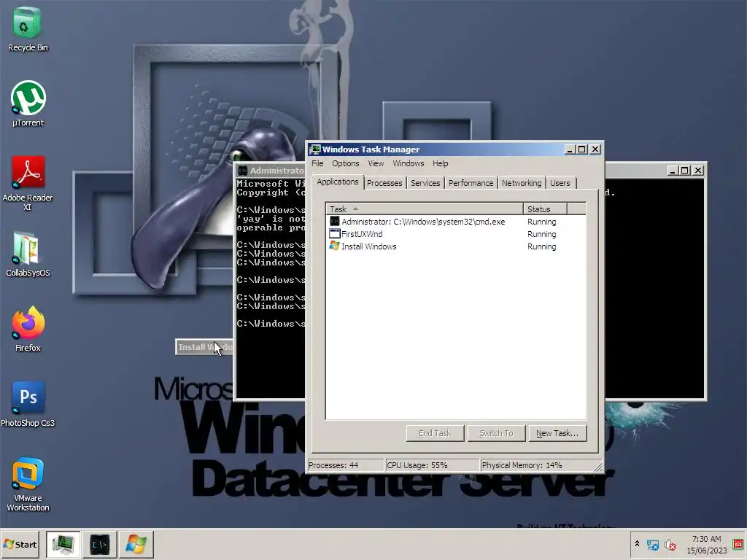The image size is (747, 560).
Task: Sort by the Task column header
Action: pos(425,209)
